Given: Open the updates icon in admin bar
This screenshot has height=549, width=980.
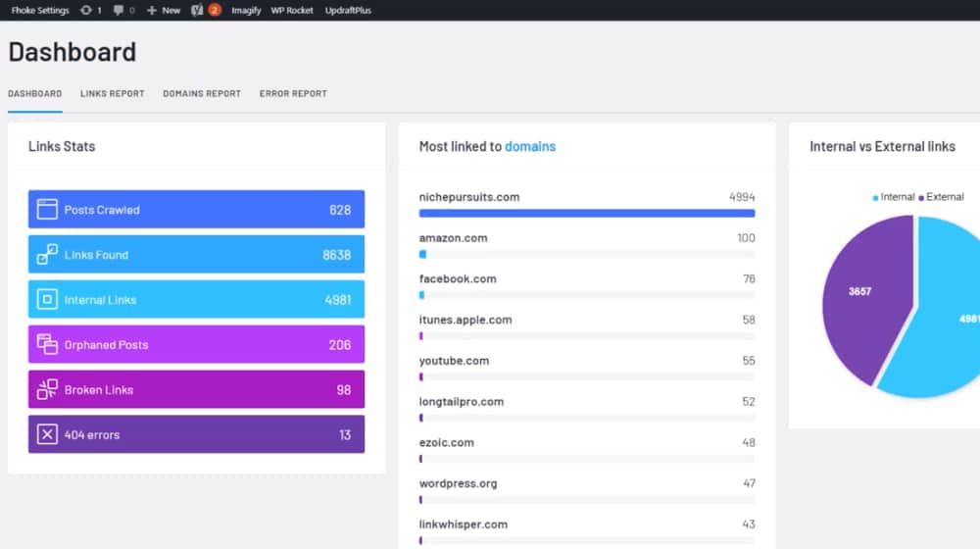Looking at the screenshot, I should click(86, 10).
